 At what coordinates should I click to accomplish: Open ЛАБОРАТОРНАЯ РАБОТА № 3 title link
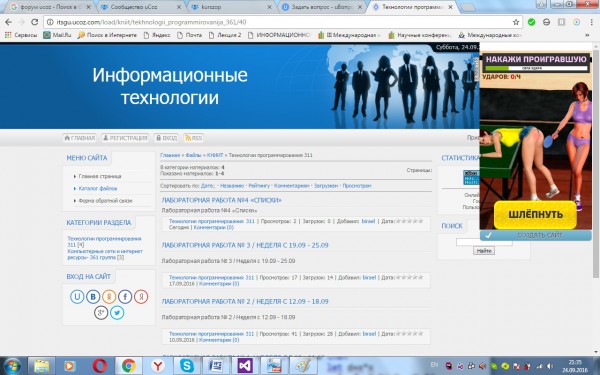pyautogui.click(x=245, y=245)
